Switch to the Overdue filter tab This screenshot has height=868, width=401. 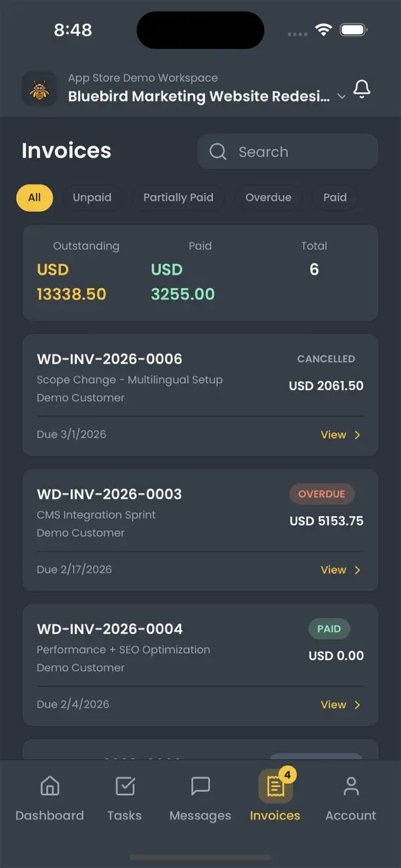(269, 198)
